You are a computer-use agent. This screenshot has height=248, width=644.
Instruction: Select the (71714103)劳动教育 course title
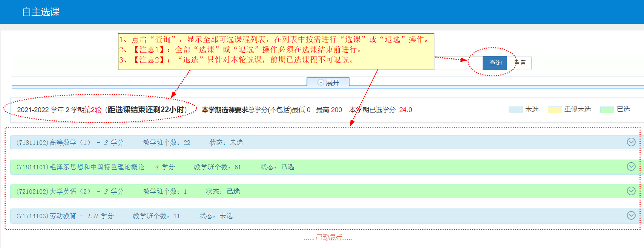46,216
